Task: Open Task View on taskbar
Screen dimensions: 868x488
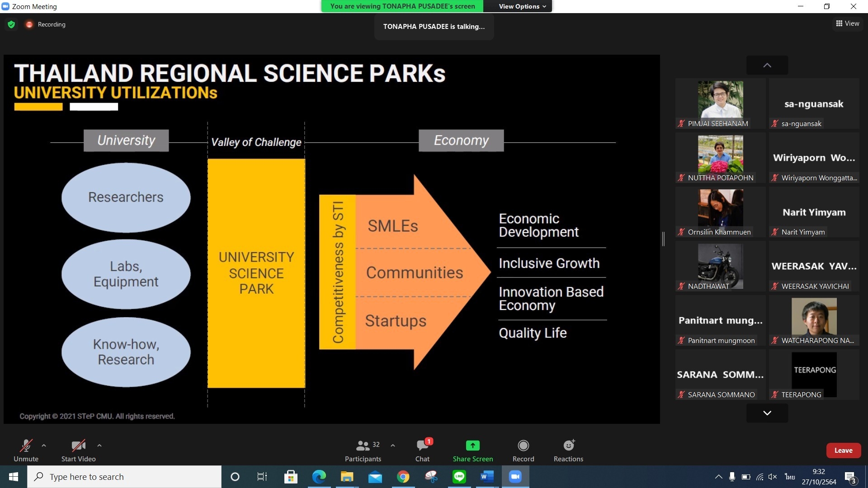Action: (x=262, y=477)
